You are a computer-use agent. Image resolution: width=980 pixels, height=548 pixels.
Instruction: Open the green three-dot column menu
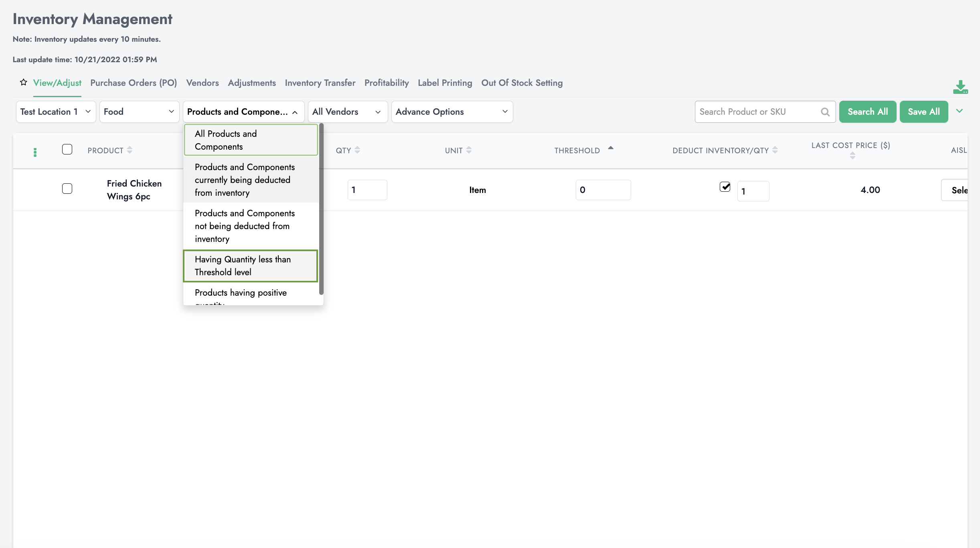click(x=35, y=152)
